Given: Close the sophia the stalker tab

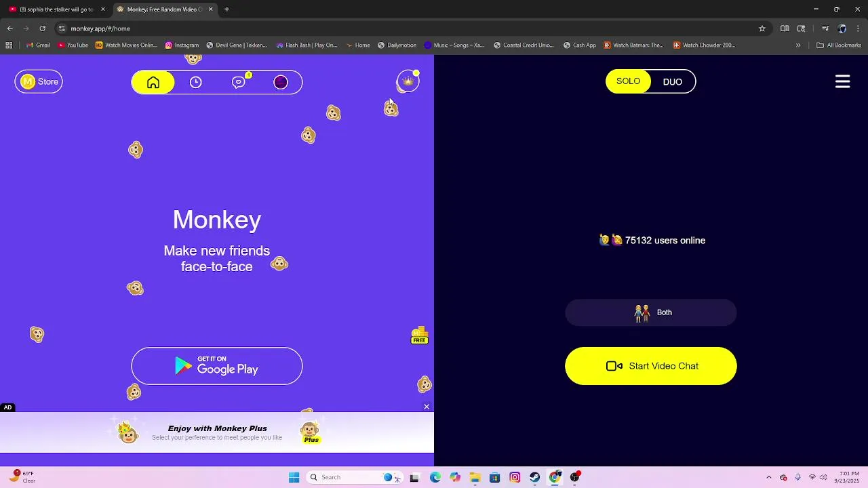Looking at the screenshot, I should (103, 9).
